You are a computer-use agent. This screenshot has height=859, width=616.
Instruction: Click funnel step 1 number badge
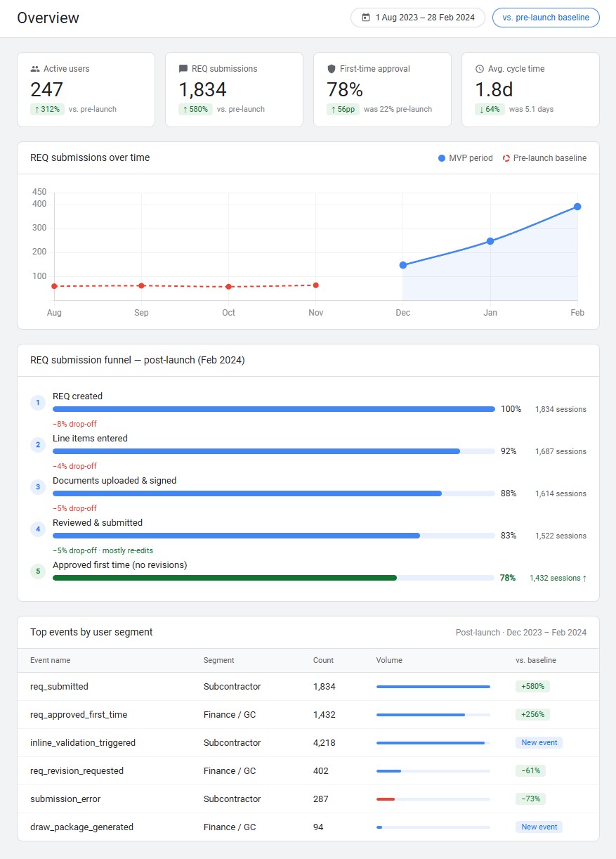click(38, 403)
